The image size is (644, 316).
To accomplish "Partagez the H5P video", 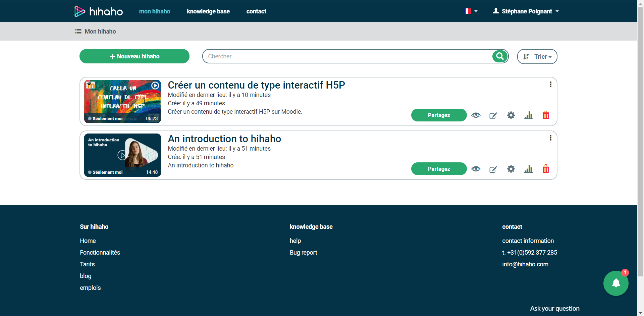I will 439,115.
